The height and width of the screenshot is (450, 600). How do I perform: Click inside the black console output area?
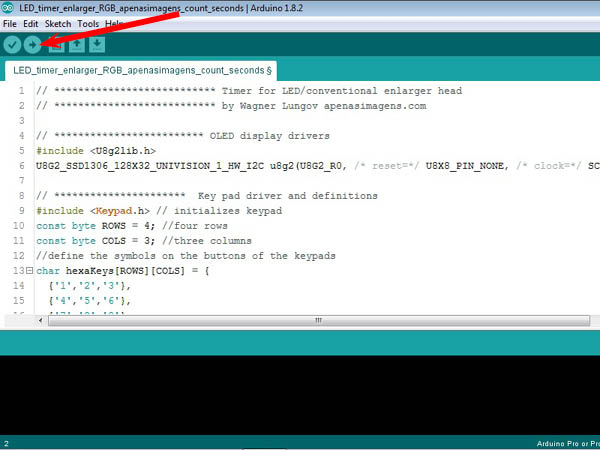[300, 395]
